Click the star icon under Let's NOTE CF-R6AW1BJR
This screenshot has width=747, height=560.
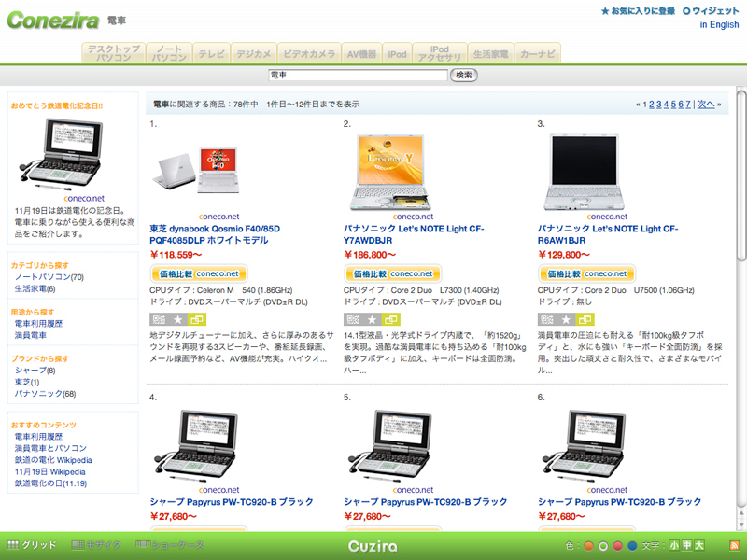pos(566,319)
